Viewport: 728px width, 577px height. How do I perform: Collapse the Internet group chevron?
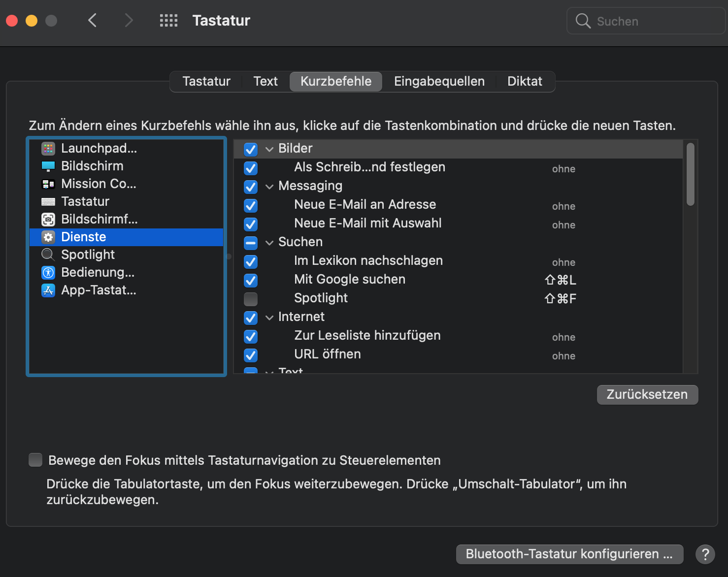(269, 317)
